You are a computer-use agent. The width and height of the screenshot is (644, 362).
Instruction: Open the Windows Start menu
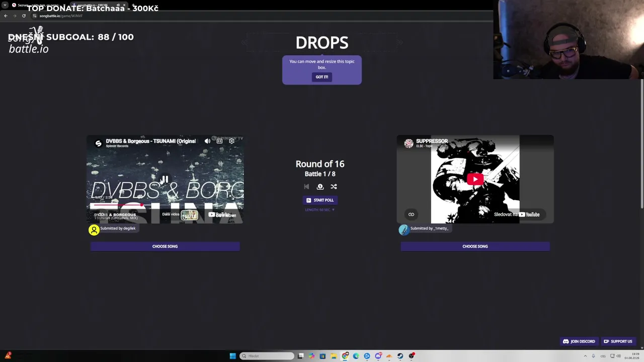point(232,356)
